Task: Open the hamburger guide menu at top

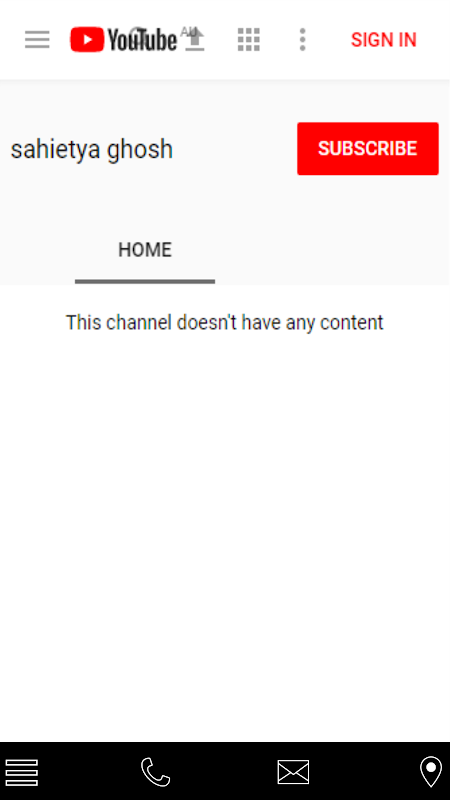Action: point(37,39)
